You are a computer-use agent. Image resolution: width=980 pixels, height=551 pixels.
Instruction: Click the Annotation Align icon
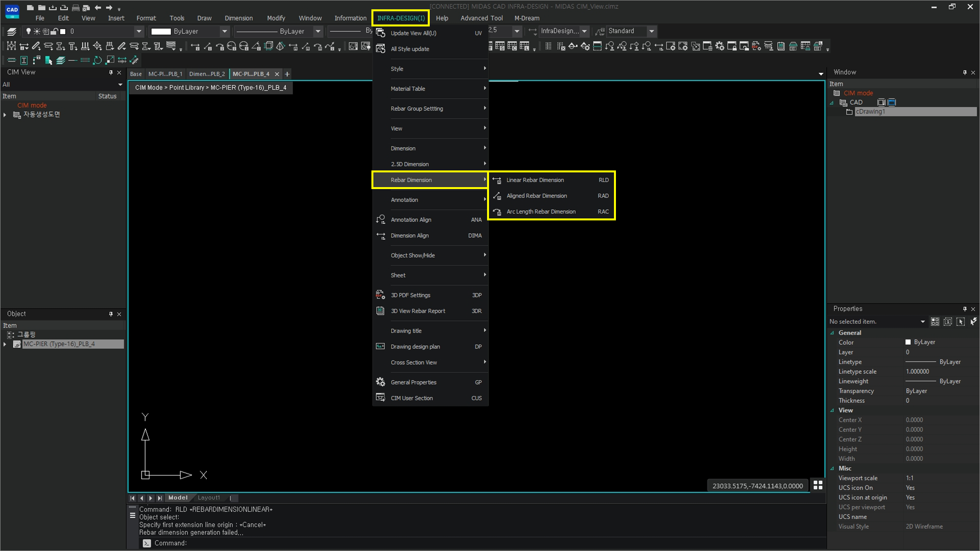click(381, 219)
